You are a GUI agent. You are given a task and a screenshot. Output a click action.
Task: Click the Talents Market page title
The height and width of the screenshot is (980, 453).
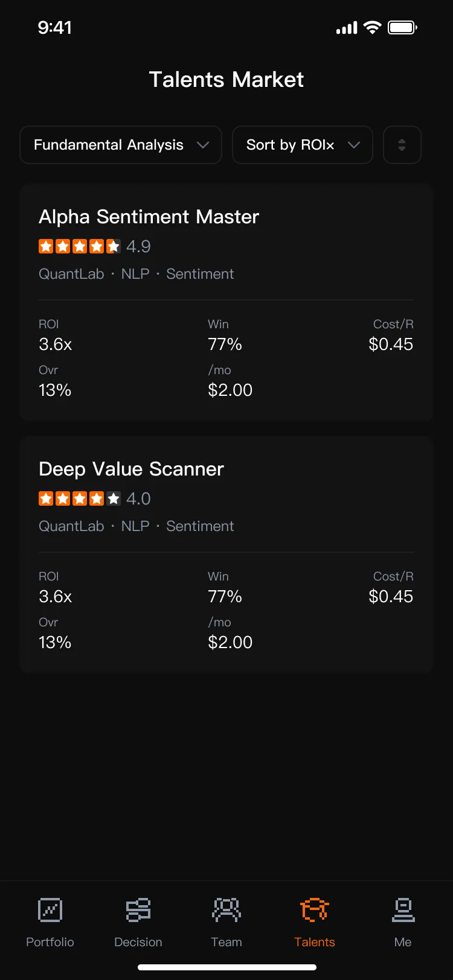226,80
